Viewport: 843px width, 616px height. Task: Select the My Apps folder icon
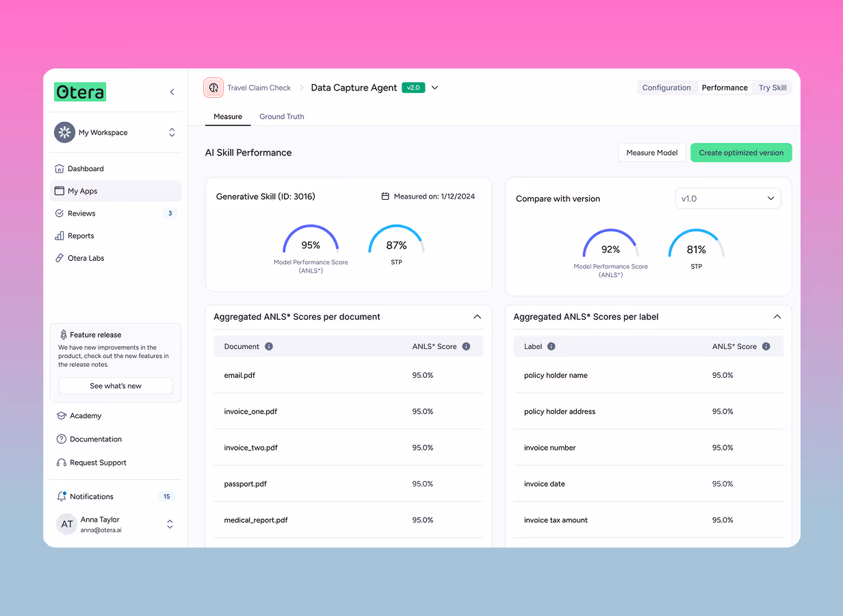tap(60, 191)
